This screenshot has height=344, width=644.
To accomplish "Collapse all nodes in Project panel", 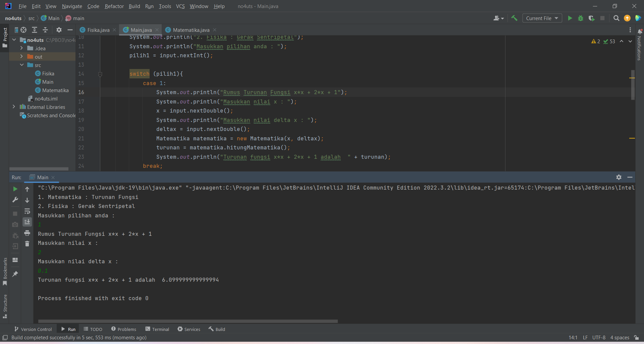I will [x=45, y=30].
